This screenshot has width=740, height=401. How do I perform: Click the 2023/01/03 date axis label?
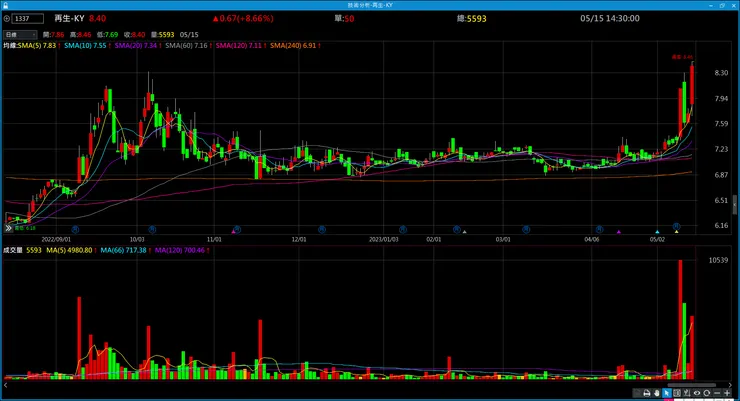tap(383, 240)
